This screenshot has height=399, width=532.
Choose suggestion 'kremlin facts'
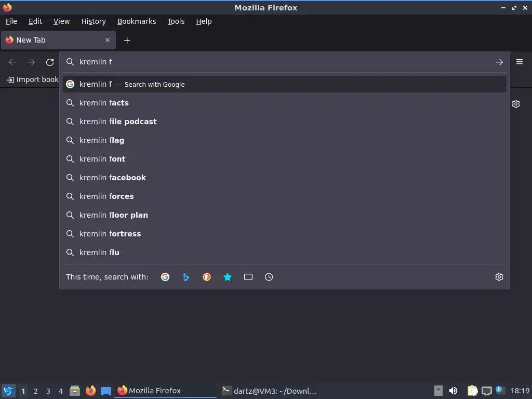coord(284,103)
